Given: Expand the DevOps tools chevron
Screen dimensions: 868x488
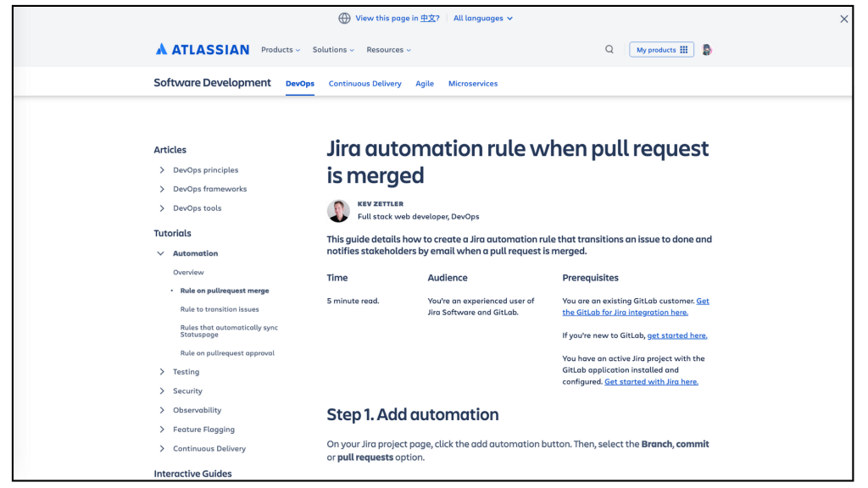Looking at the screenshot, I should [162, 208].
